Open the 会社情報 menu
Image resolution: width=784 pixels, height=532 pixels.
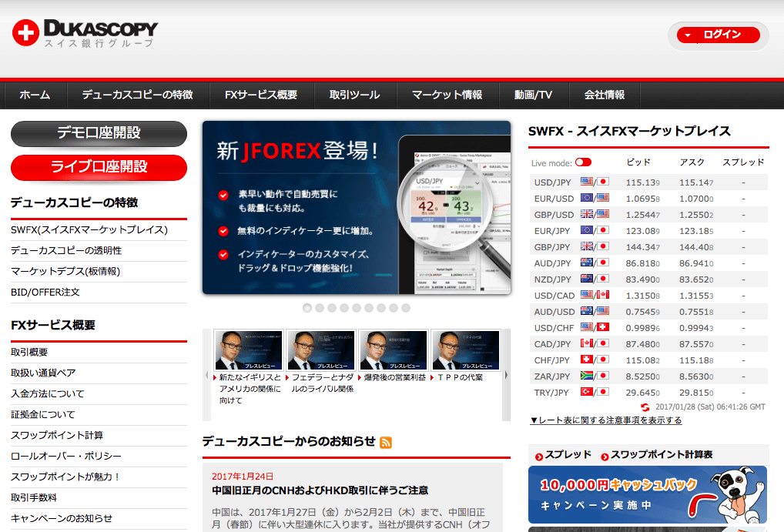pos(605,95)
